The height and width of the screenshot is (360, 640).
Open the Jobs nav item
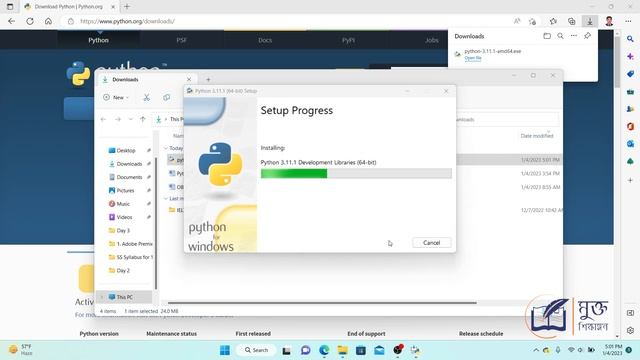[431, 40]
